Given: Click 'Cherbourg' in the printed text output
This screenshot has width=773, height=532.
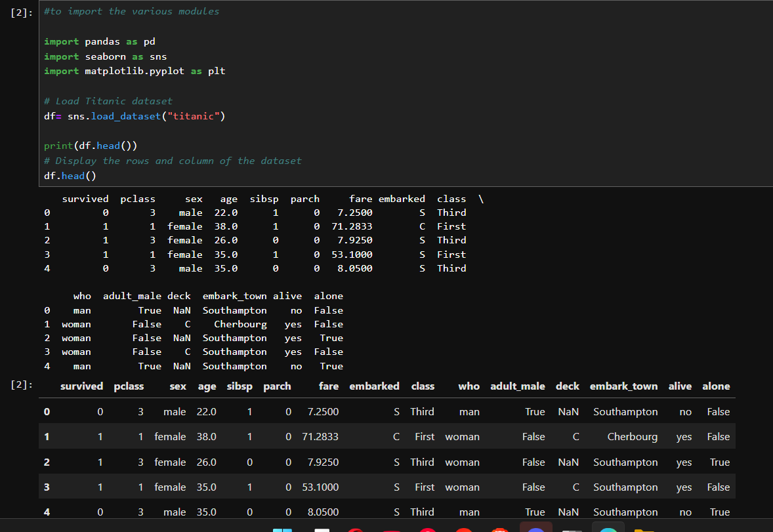Looking at the screenshot, I should coord(241,325).
